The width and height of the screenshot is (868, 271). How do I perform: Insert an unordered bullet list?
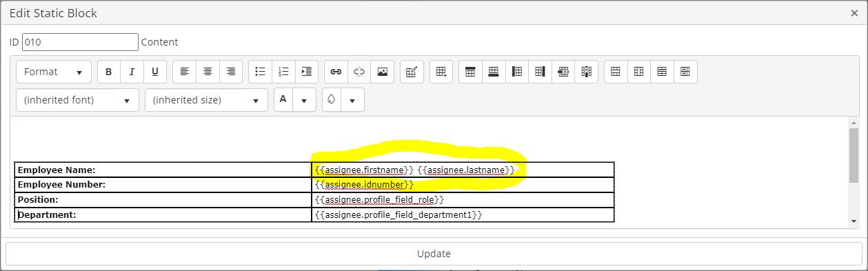point(260,72)
